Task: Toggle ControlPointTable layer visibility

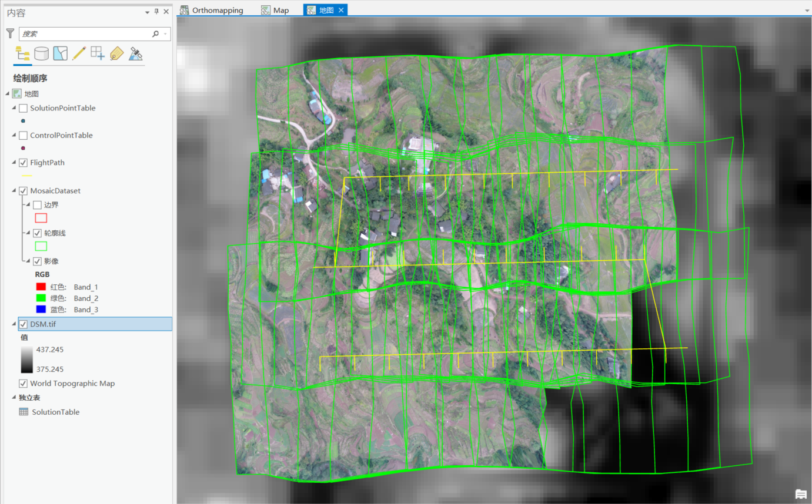Action: (24, 135)
